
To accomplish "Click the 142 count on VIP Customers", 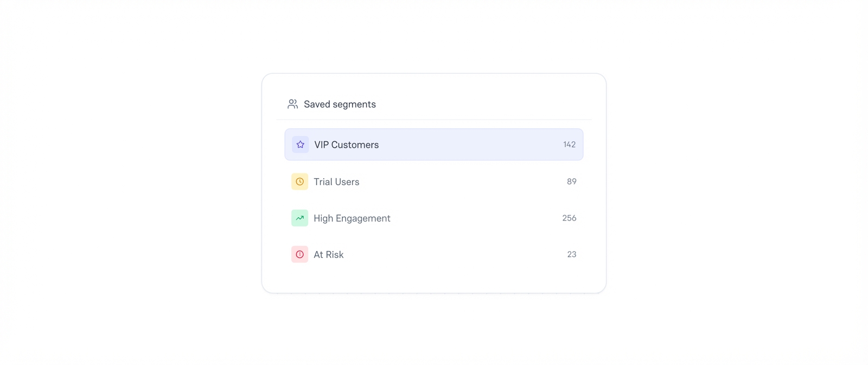I will pos(569,144).
